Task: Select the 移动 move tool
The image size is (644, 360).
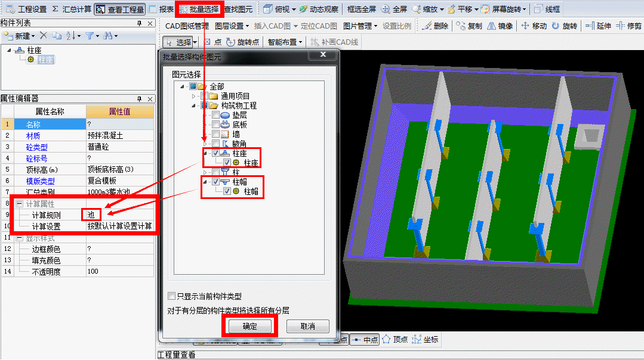Action: [x=534, y=26]
